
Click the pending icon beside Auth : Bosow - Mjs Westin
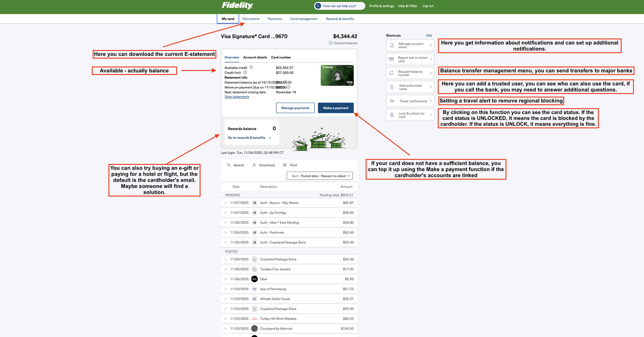click(x=255, y=203)
